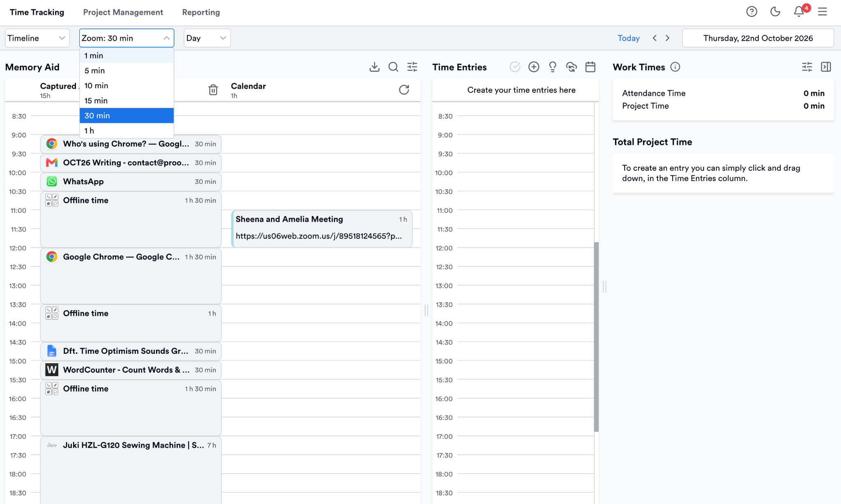Image resolution: width=841 pixels, height=504 pixels.
Task: Search within Memory Aid
Action: point(393,67)
